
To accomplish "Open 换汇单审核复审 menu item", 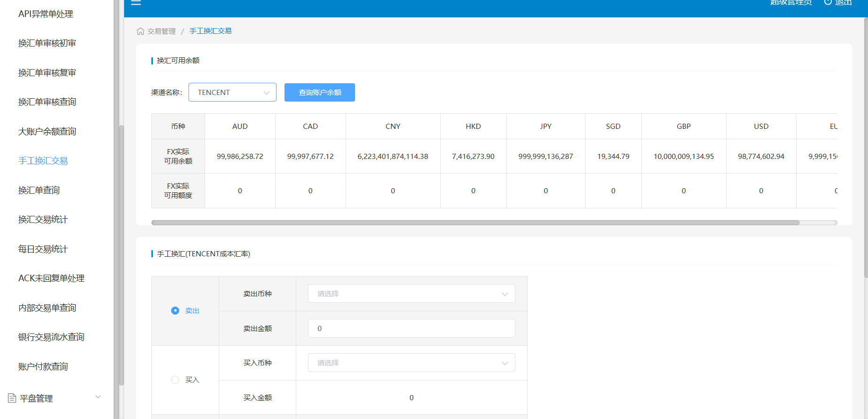I will pyautogui.click(x=47, y=73).
